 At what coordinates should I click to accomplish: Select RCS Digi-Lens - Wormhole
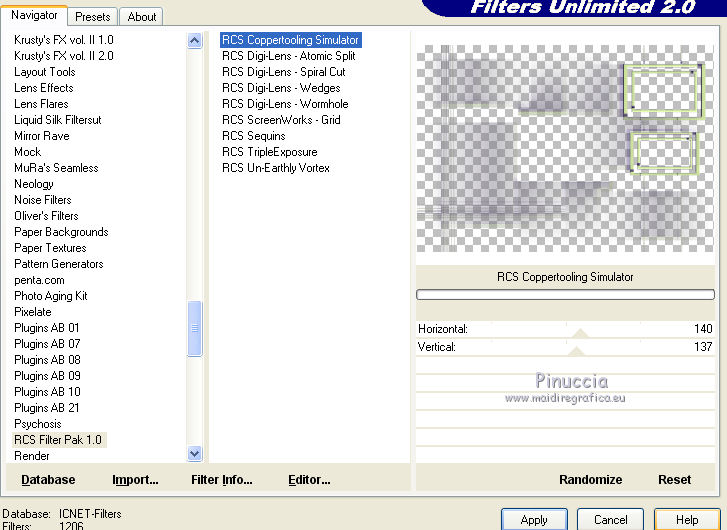click(x=285, y=104)
